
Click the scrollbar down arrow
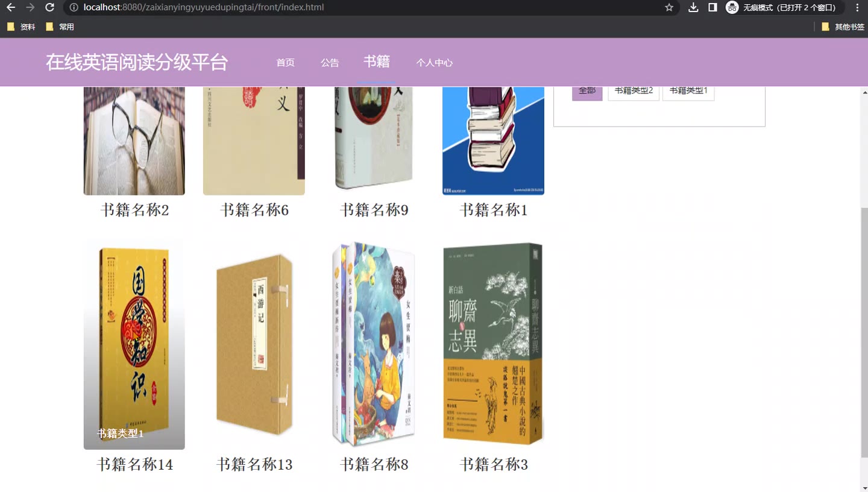(864, 487)
